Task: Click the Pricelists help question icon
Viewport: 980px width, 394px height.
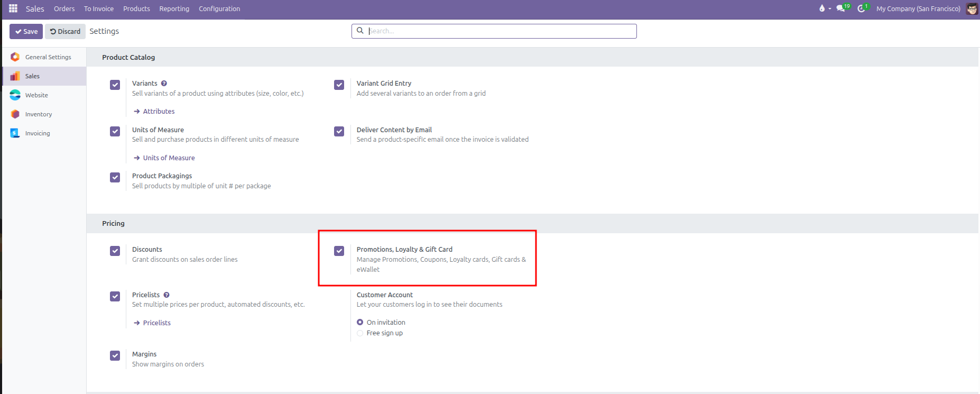Action: tap(167, 295)
